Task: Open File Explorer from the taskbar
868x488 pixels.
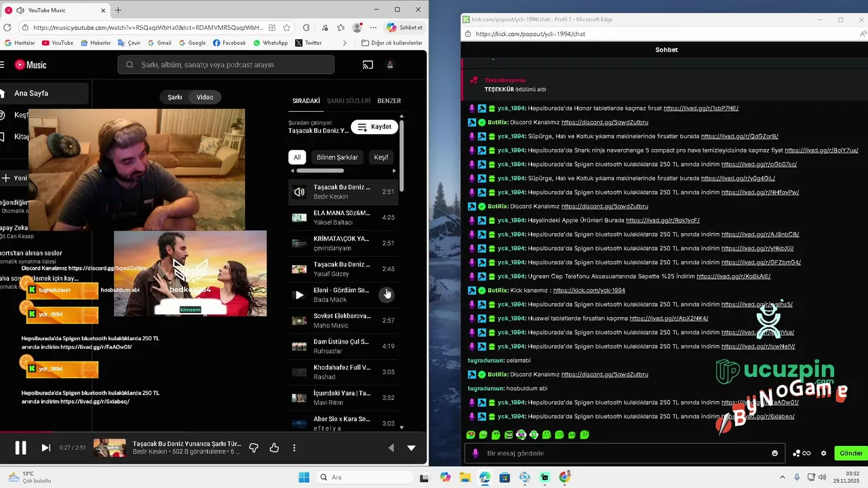Action: pyautogui.click(x=465, y=477)
